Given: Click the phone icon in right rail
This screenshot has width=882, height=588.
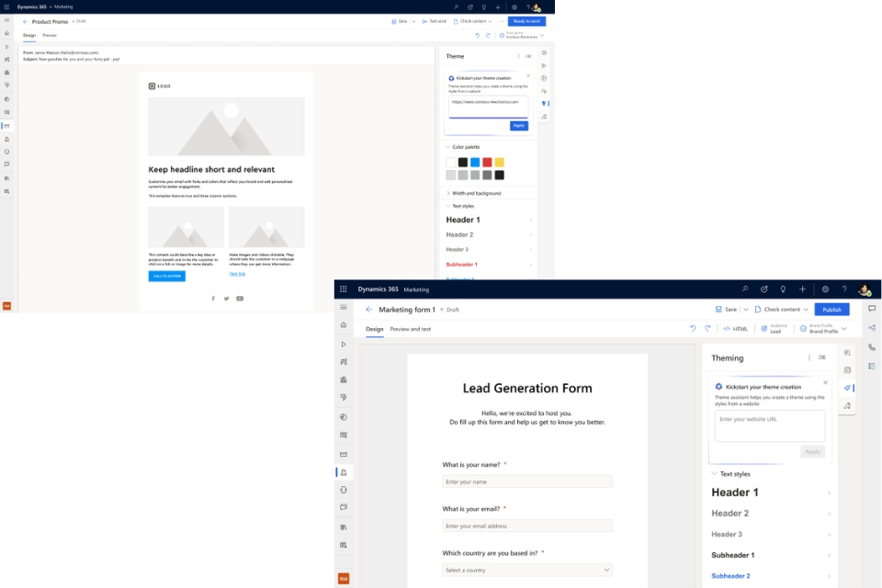Looking at the screenshot, I should point(871,347).
